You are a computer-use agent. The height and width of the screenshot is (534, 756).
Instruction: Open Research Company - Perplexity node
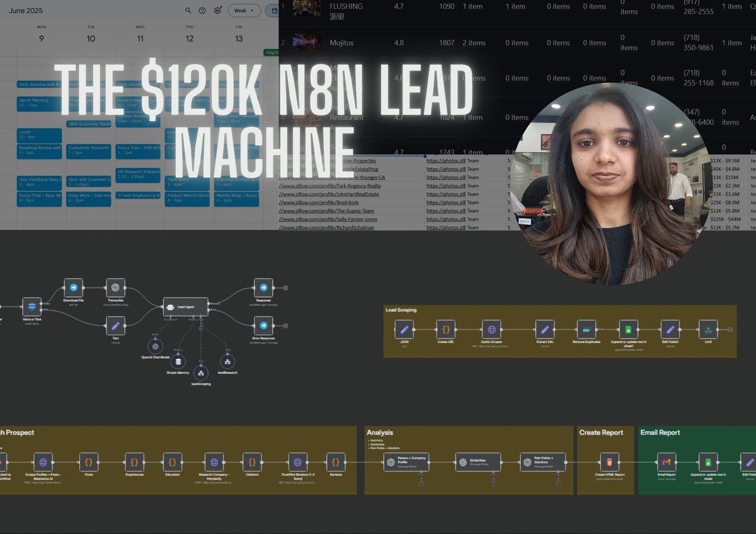(214, 462)
